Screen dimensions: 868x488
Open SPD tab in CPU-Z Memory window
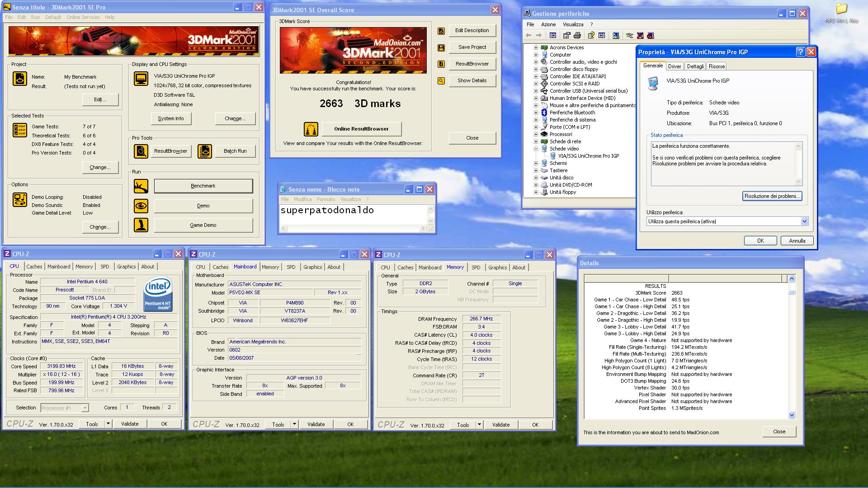(476, 267)
